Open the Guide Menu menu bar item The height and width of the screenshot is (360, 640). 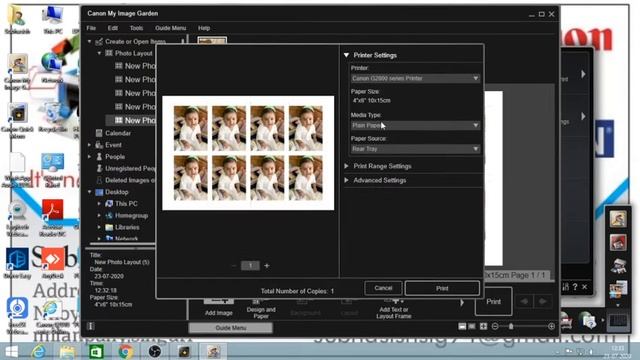pos(171,28)
